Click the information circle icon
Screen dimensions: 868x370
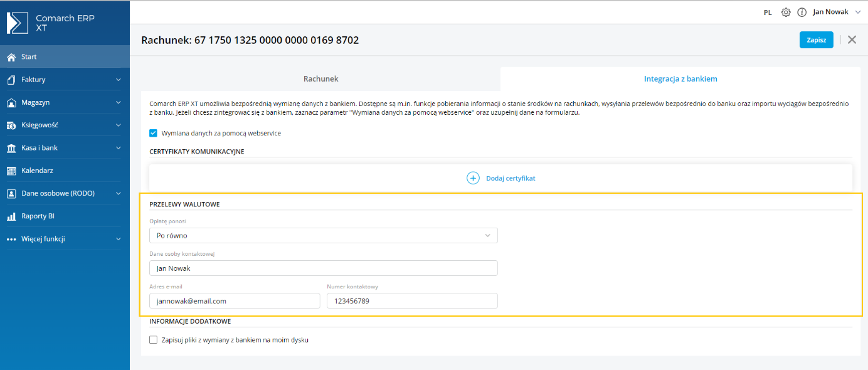(x=802, y=12)
